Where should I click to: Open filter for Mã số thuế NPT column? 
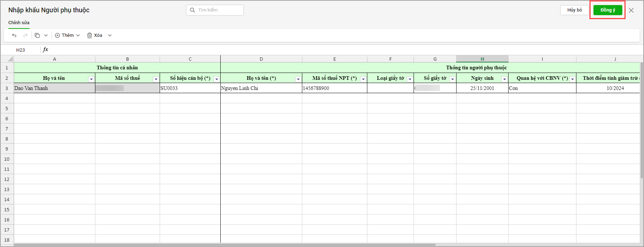(363, 79)
